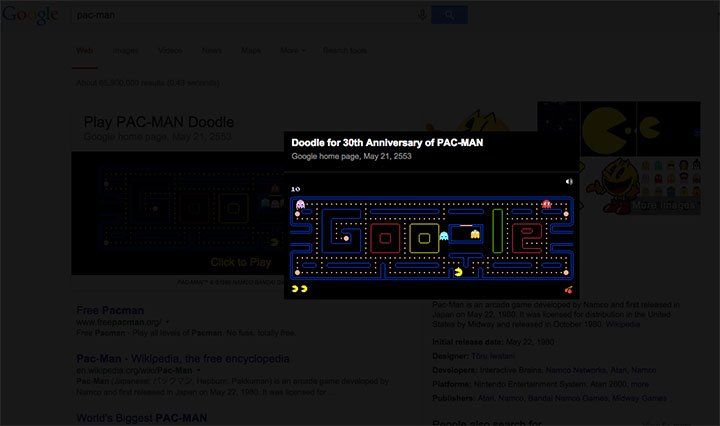
Task: Click the cyan ghost beside the ghost house
Action: pos(444,236)
